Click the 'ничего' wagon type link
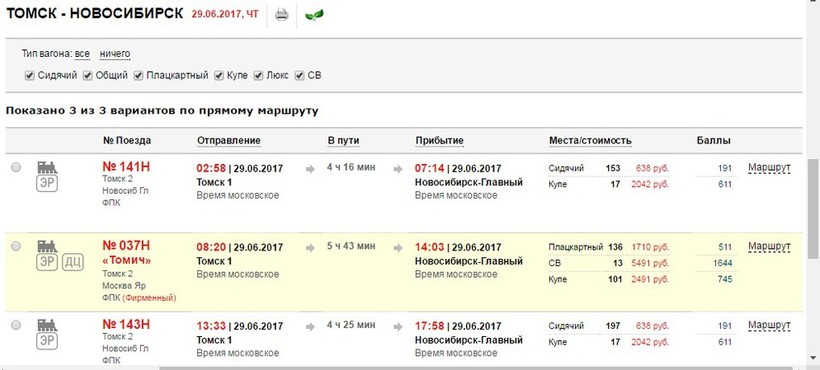The height and width of the screenshot is (370, 820). (115, 54)
